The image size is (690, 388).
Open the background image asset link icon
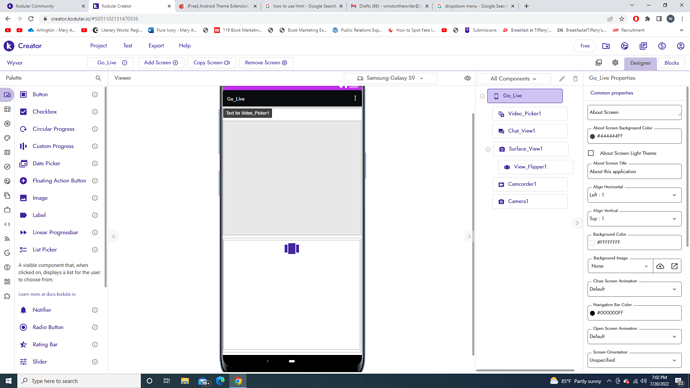point(674,266)
